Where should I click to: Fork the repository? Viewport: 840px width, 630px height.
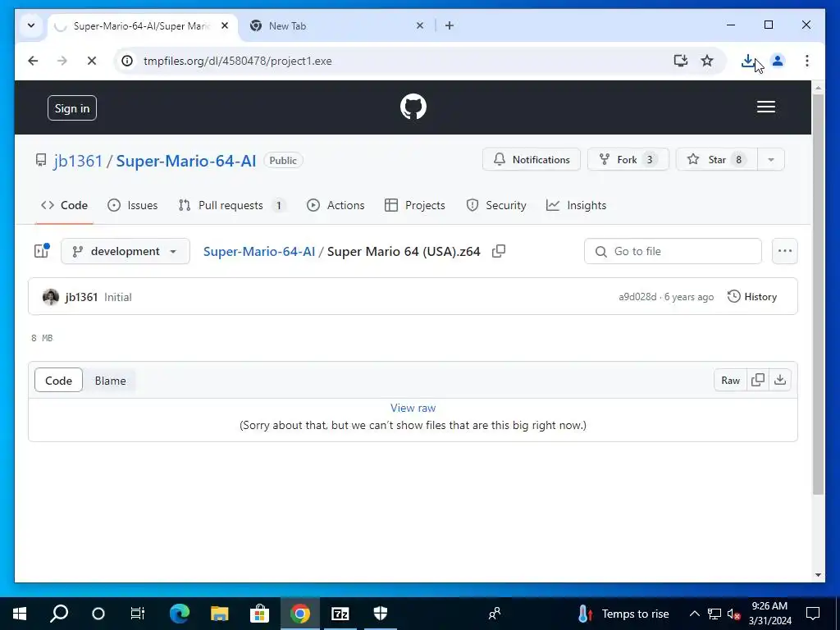pos(628,160)
